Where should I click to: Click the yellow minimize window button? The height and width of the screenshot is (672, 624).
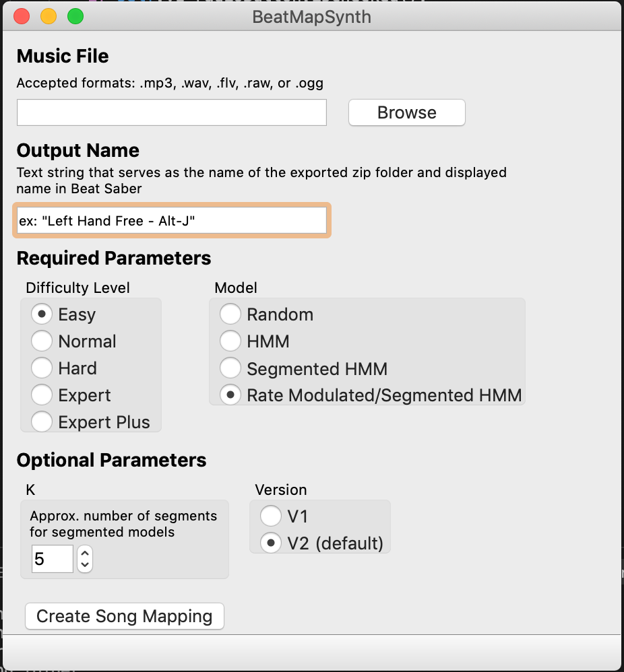[x=49, y=16]
